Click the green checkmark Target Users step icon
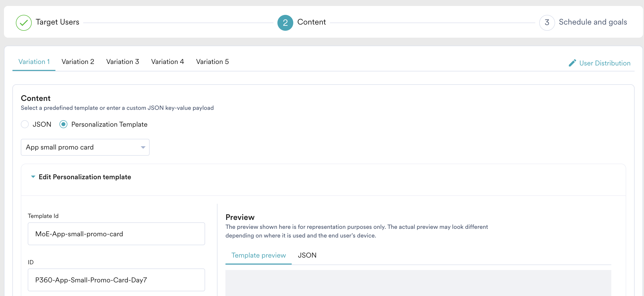Image resolution: width=644 pixels, height=296 pixels. [24, 23]
